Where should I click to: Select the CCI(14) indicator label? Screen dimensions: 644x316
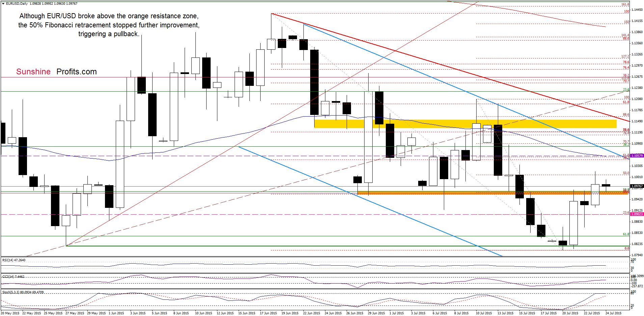click(x=14, y=276)
